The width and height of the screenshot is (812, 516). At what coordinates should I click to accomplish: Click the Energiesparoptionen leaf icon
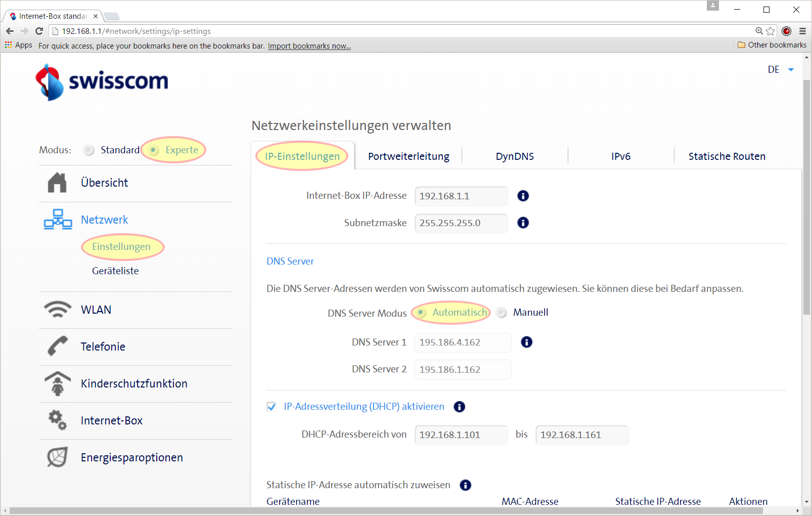click(x=58, y=457)
